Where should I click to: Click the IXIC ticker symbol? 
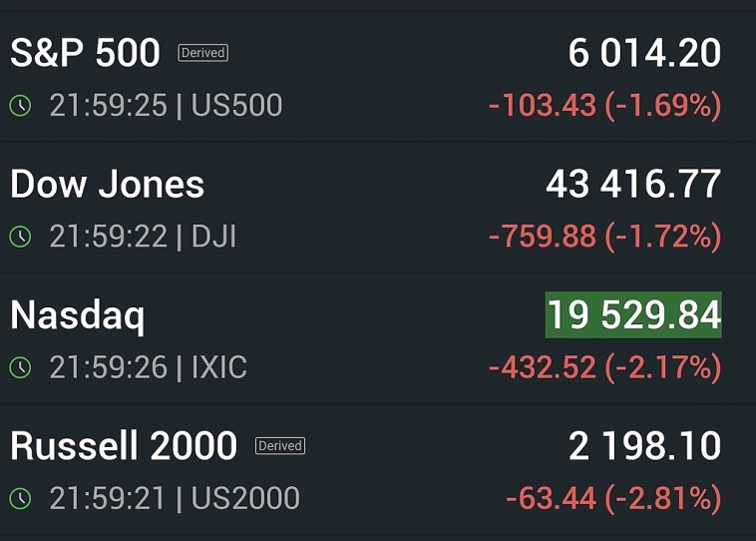click(x=218, y=367)
